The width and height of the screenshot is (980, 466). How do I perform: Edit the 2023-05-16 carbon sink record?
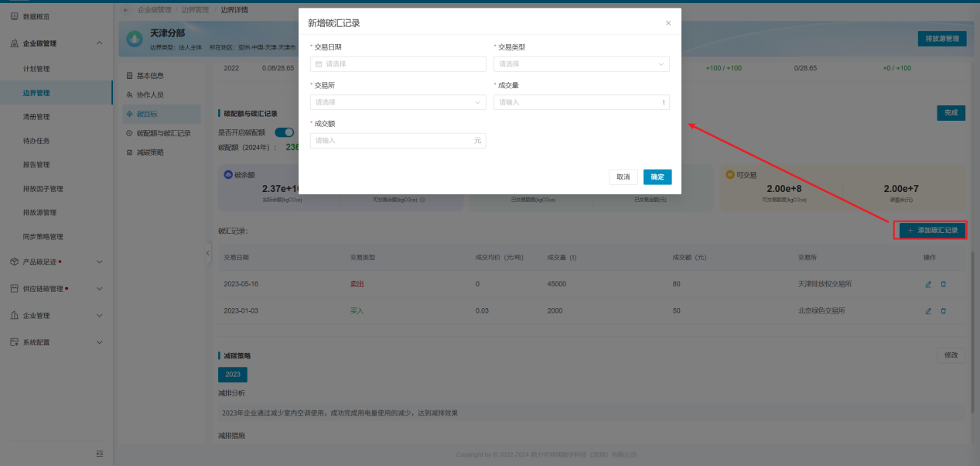pos(928,284)
